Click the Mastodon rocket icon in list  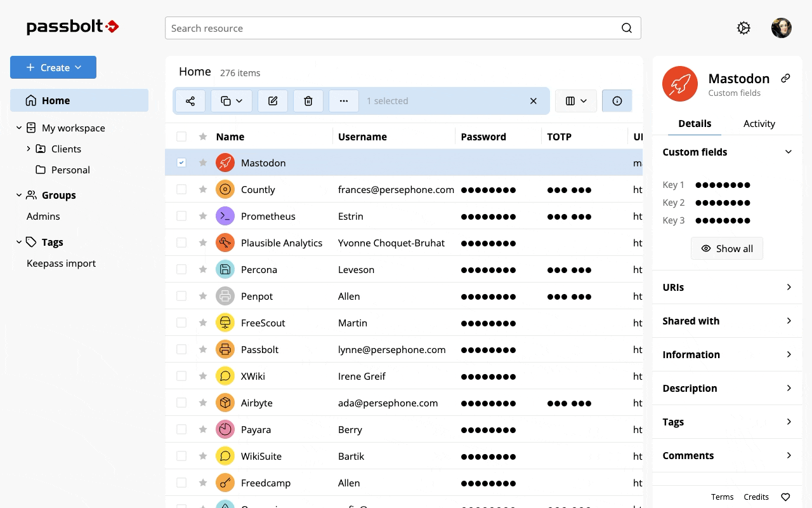tap(225, 163)
